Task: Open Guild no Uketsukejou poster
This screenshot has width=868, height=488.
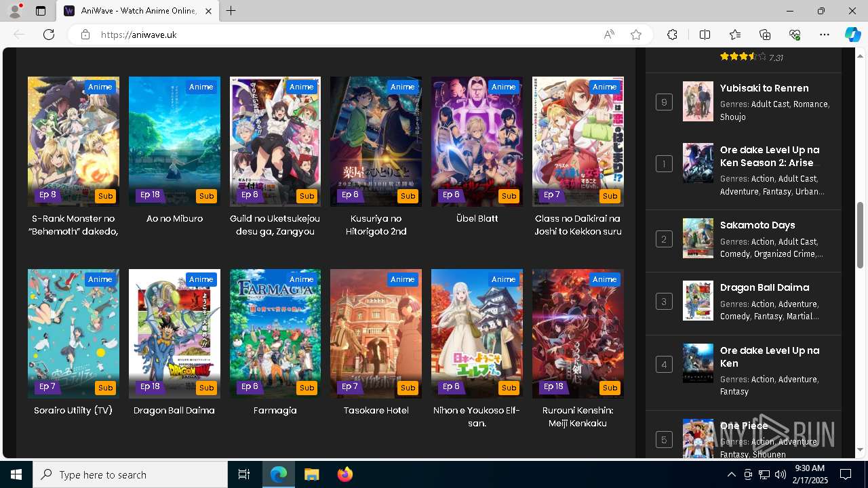Action: tap(275, 141)
